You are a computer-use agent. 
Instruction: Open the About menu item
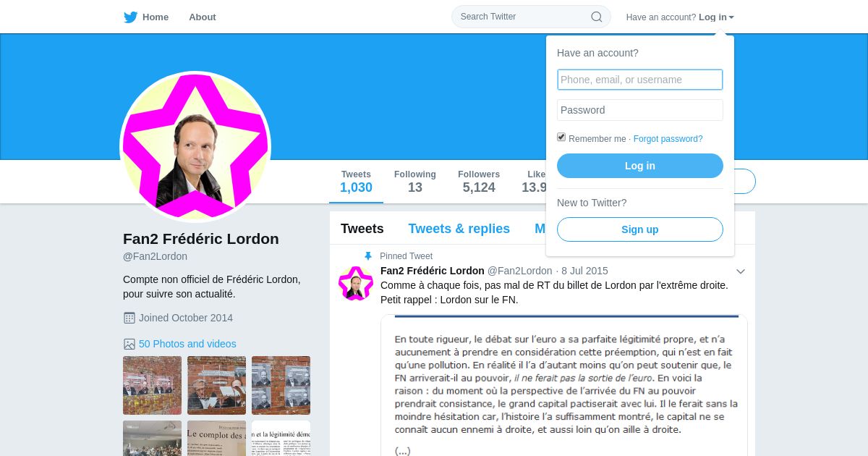pos(203,17)
